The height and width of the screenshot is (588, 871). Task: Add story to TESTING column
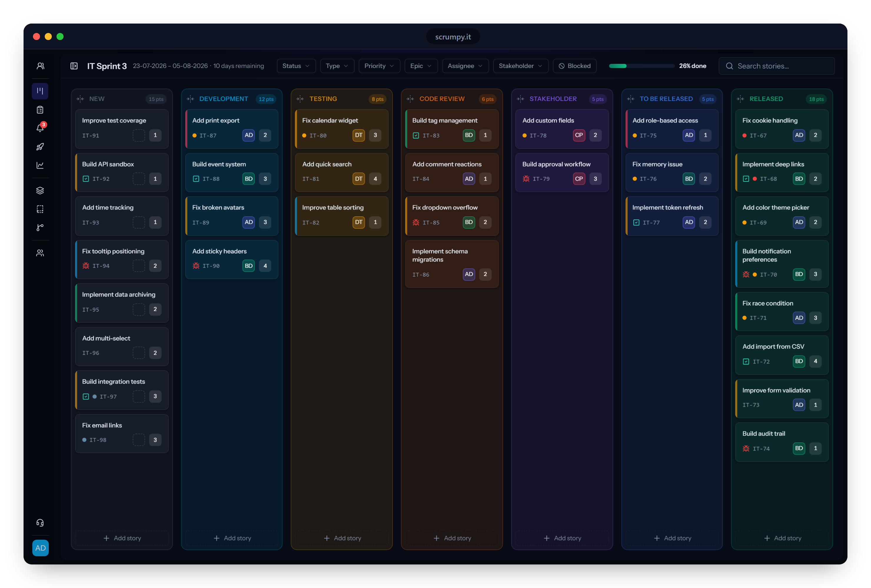[342, 538]
